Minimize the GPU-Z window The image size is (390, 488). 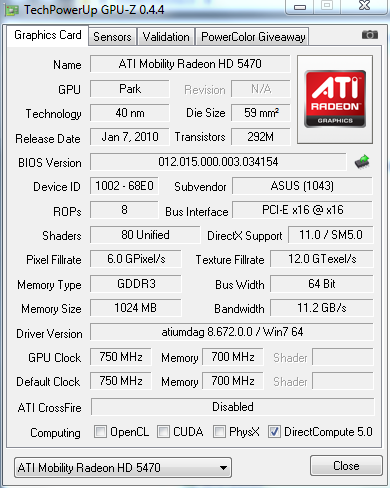pos(300,7)
